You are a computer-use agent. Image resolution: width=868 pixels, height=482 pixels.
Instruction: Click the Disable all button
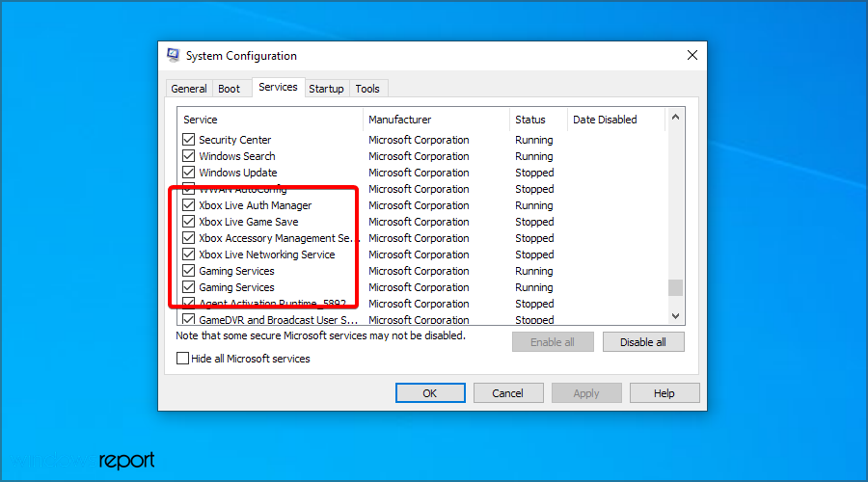point(643,342)
